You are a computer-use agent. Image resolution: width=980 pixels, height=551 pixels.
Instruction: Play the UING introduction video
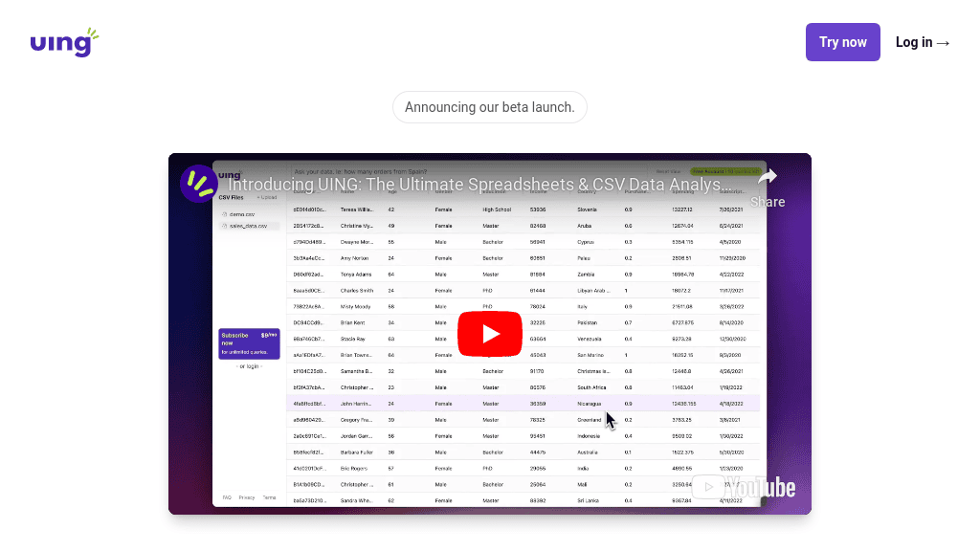click(x=489, y=333)
